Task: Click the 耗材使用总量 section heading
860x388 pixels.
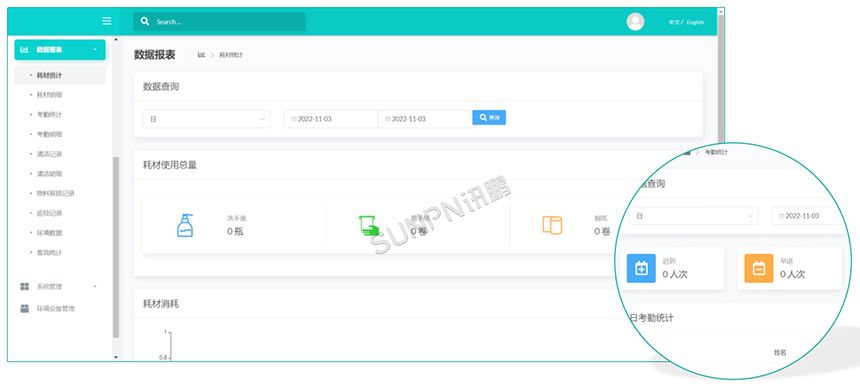Action: click(x=170, y=165)
